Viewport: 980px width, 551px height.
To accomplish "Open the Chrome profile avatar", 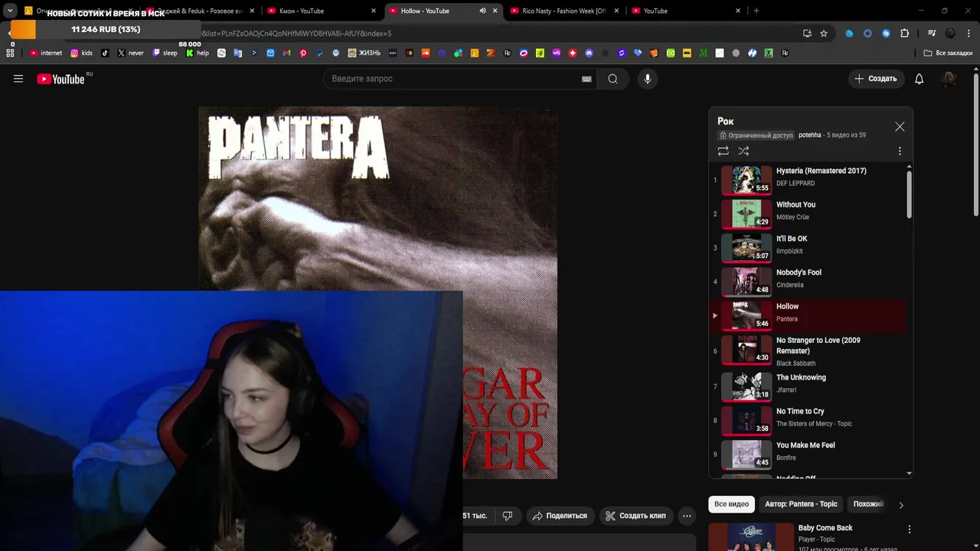I will tap(950, 33).
